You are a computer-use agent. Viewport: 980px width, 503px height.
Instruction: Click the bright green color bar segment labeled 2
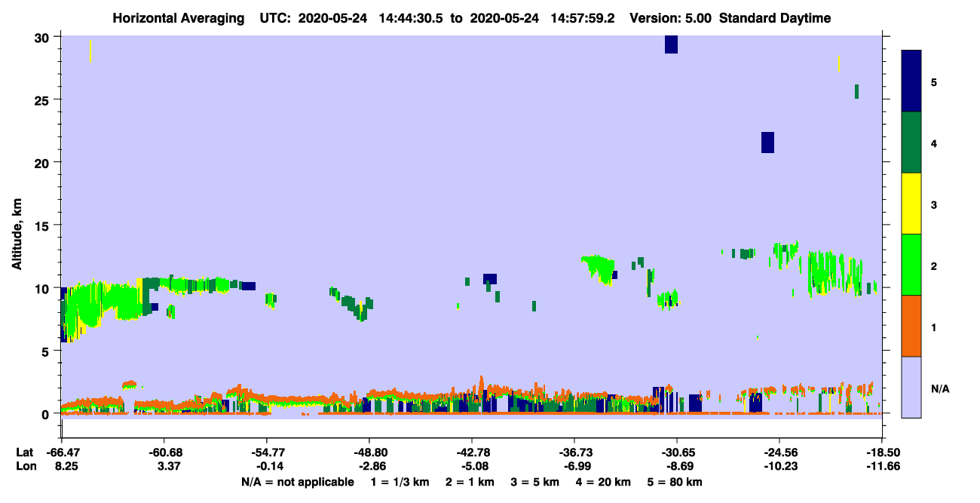(x=911, y=265)
